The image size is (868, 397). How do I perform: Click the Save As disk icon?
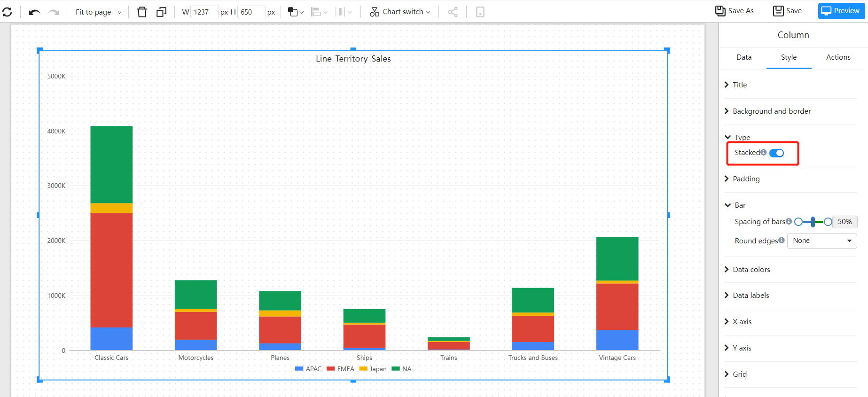[x=720, y=11]
